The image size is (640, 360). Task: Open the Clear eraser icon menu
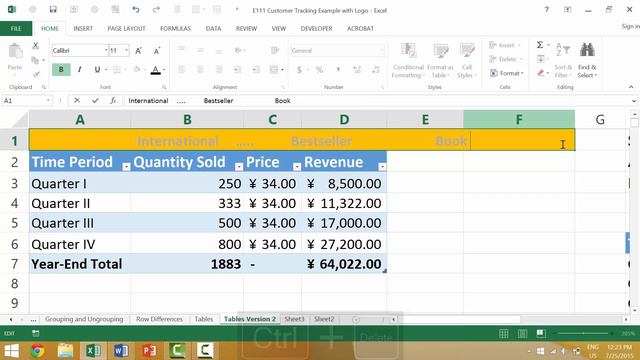point(543,73)
